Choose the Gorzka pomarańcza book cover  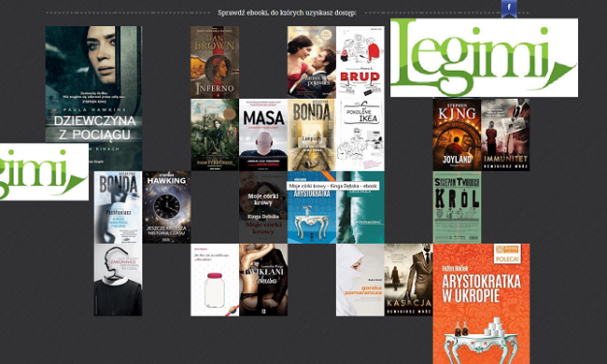click(360, 280)
